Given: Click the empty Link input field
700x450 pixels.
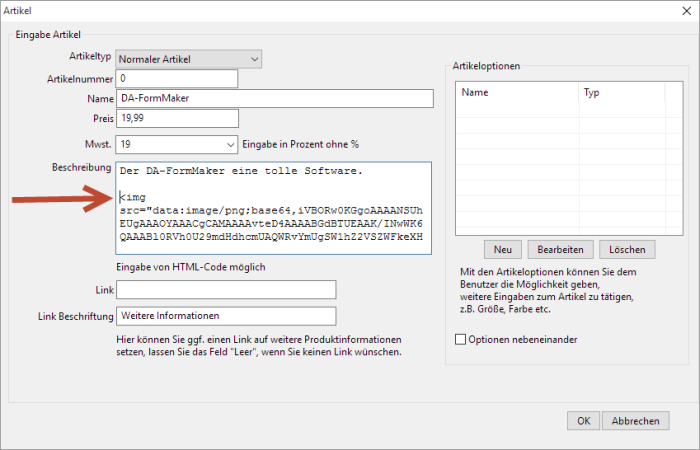Looking at the screenshot, I should (225, 290).
